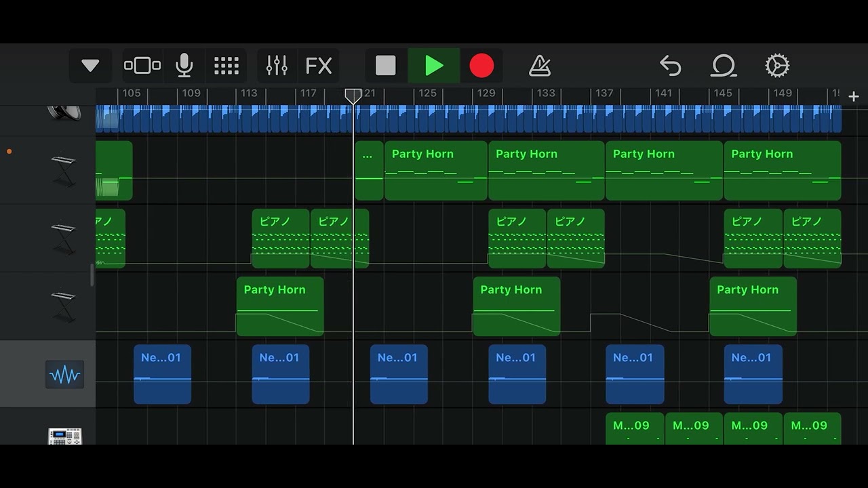The image size is (868, 488).
Task: Select M...09 region starting at bar 137
Action: click(x=635, y=428)
